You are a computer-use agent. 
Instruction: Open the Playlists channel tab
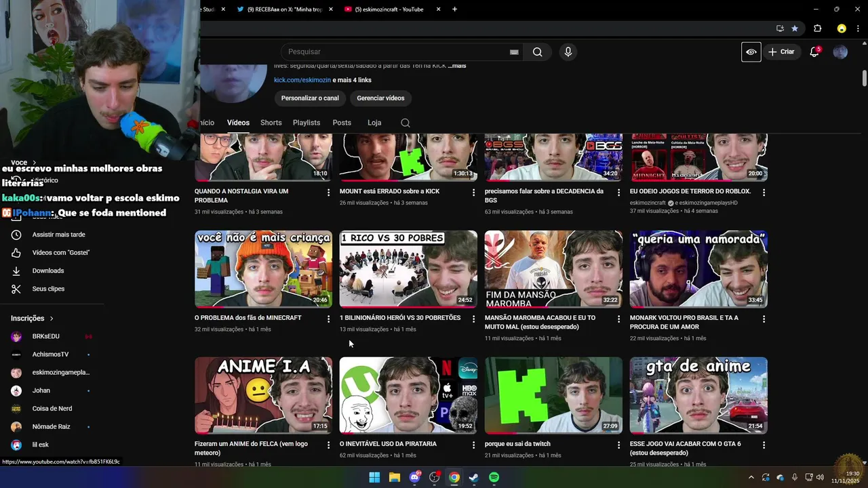click(x=307, y=123)
